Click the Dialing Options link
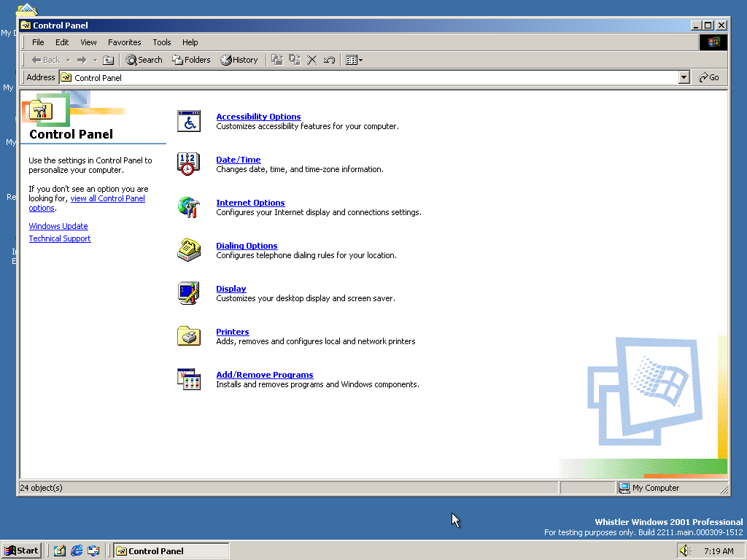Viewport: 747px width, 560px height. coord(247,246)
